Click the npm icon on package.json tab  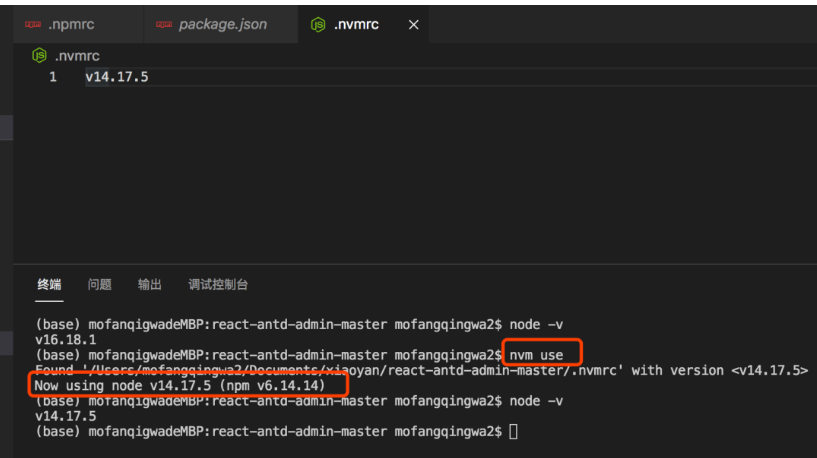point(164,24)
